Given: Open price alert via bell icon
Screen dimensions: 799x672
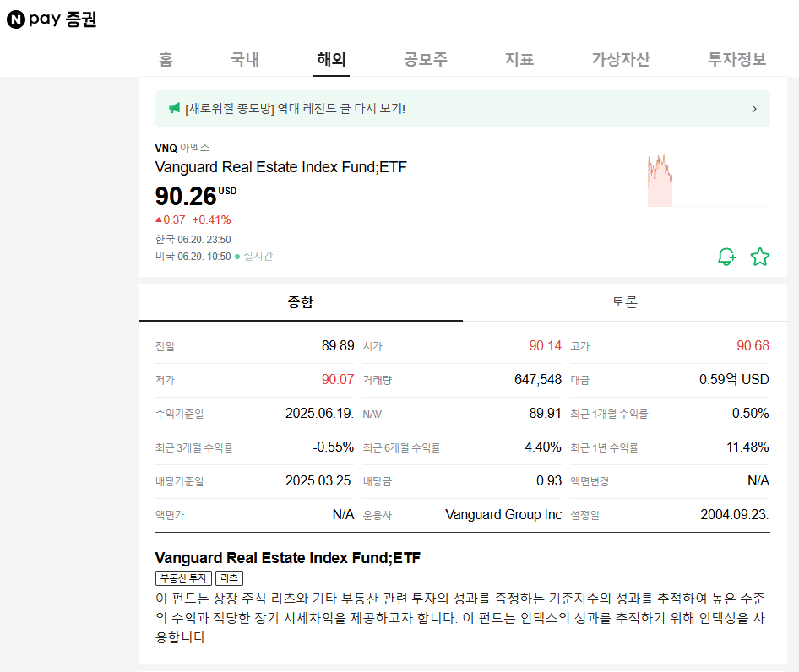Looking at the screenshot, I should (726, 257).
